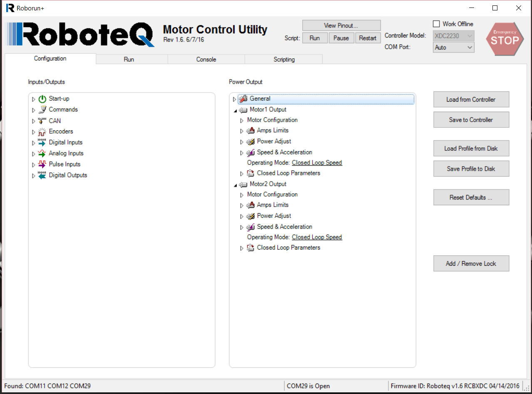Maximize the Roborun+ window
The image size is (532, 394).
[x=495, y=8]
